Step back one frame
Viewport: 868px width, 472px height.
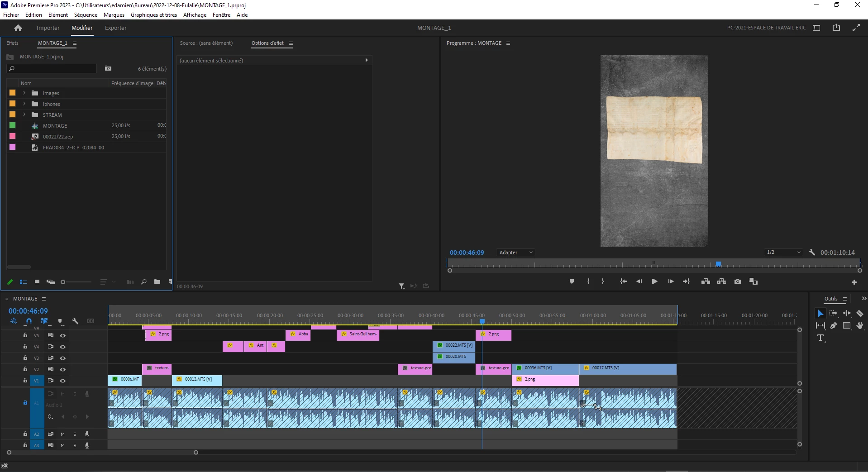pos(639,281)
